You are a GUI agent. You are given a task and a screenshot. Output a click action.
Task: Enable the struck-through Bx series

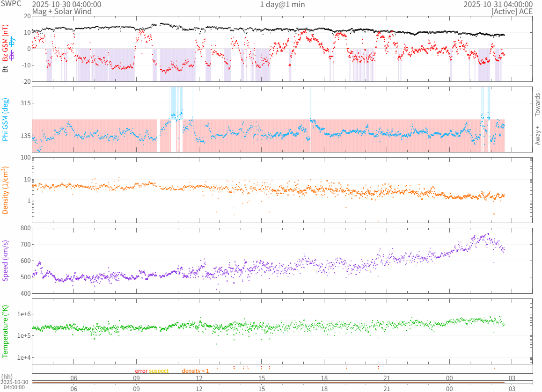[x=13, y=55]
